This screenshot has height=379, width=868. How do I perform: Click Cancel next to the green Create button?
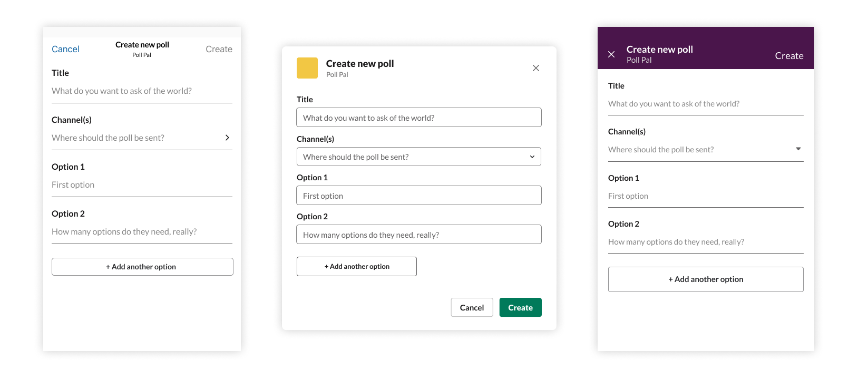point(472,307)
